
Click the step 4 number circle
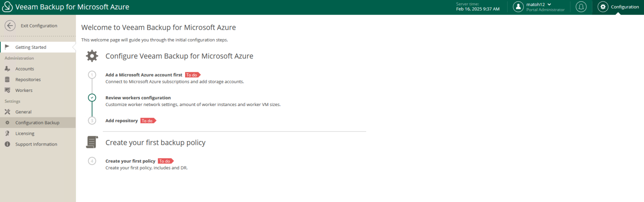tap(92, 161)
